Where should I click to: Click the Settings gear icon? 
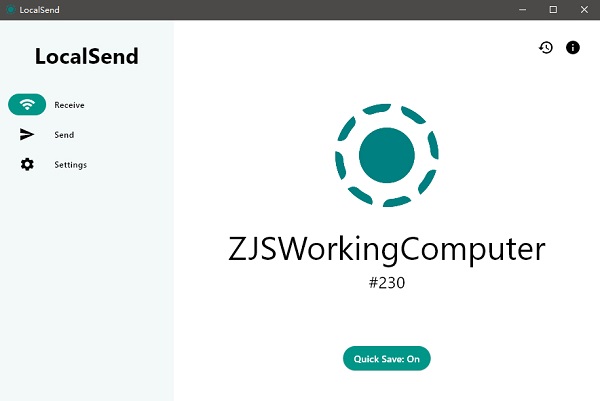[27, 164]
